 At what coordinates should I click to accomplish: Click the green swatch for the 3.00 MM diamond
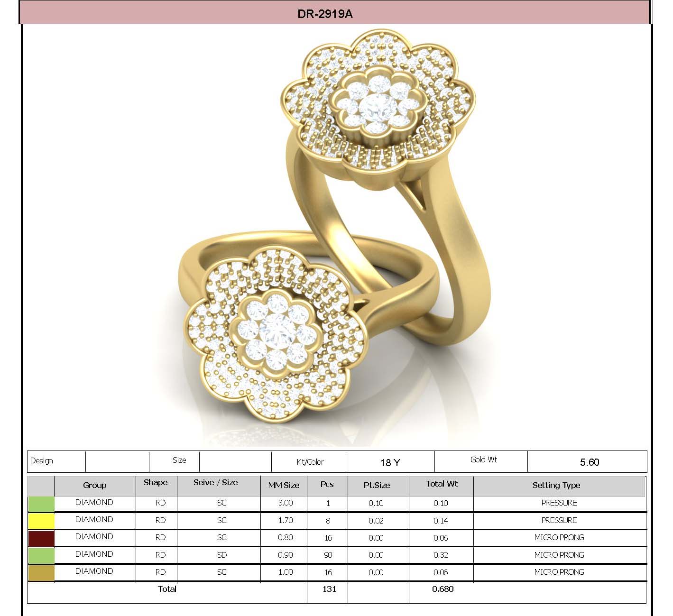(x=42, y=503)
